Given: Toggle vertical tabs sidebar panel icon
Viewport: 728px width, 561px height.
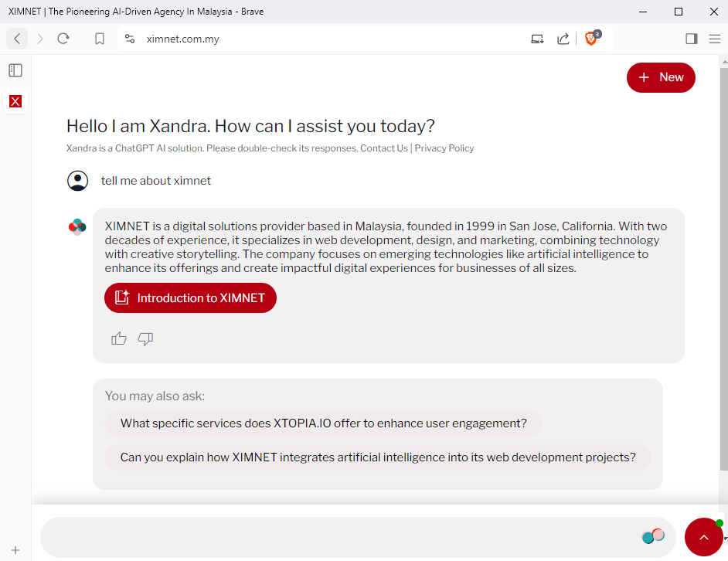Looking at the screenshot, I should tap(15, 70).
